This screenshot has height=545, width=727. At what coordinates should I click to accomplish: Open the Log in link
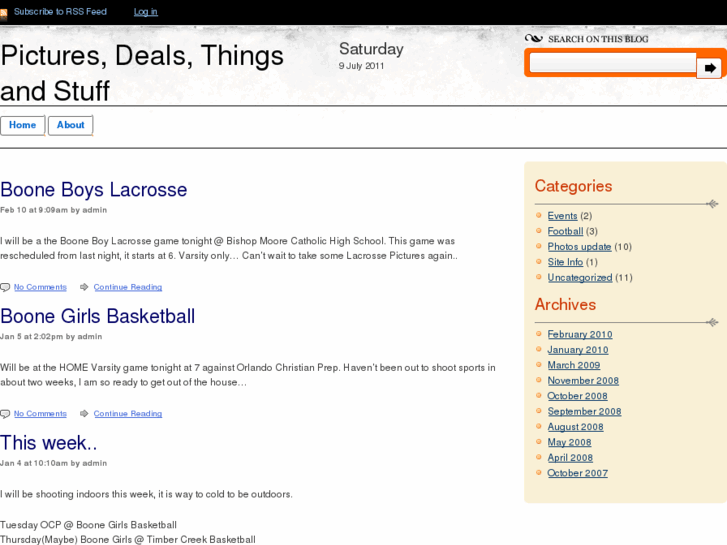coord(146,12)
